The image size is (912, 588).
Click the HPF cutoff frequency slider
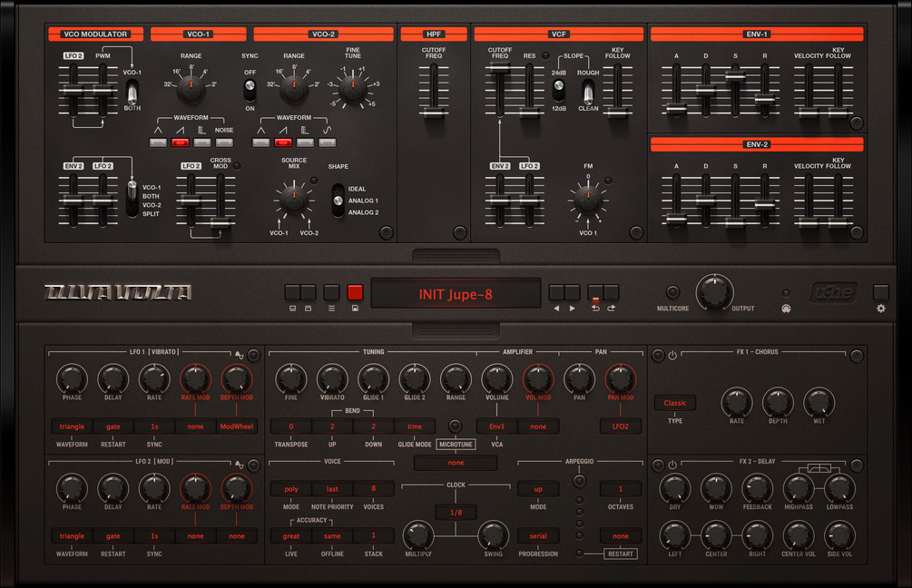tap(434, 90)
